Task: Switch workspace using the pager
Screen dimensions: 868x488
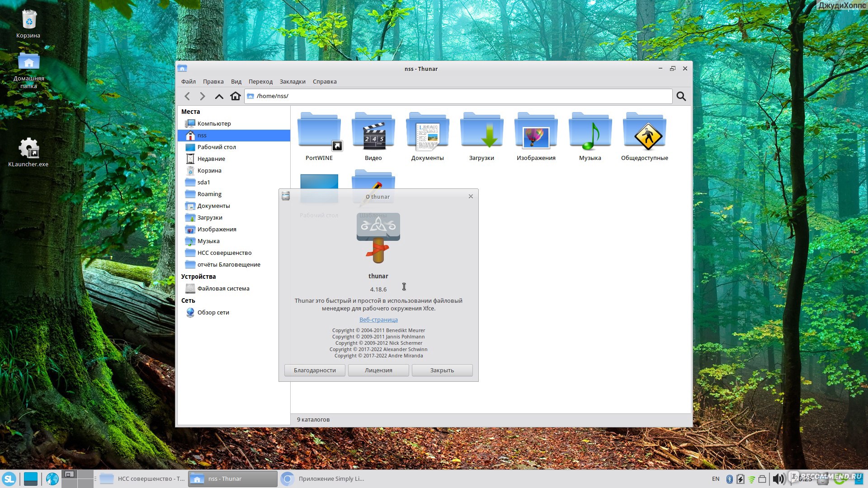Action: [x=77, y=479]
